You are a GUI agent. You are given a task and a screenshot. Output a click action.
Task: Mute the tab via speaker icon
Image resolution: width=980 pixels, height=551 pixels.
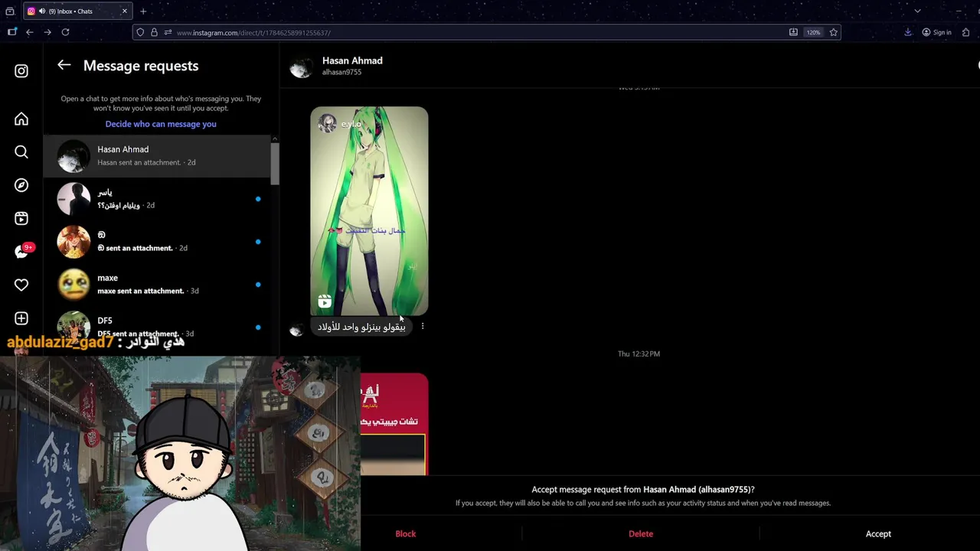(42, 11)
